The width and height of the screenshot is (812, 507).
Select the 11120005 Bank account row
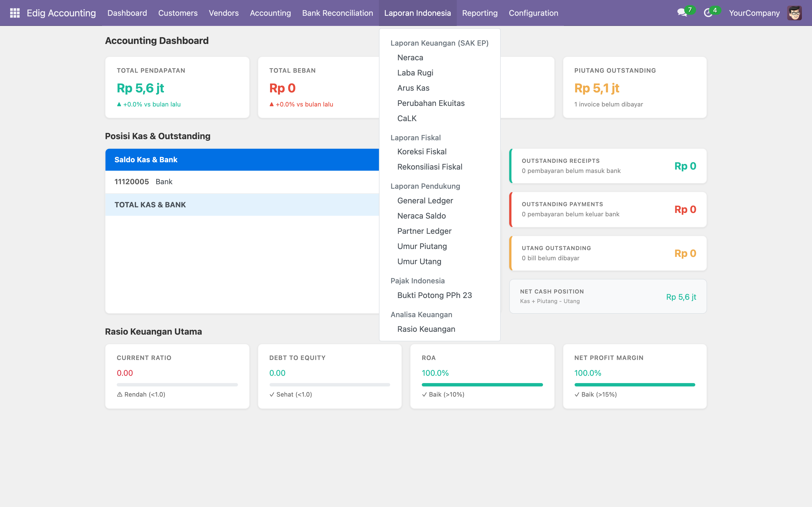[x=242, y=182]
